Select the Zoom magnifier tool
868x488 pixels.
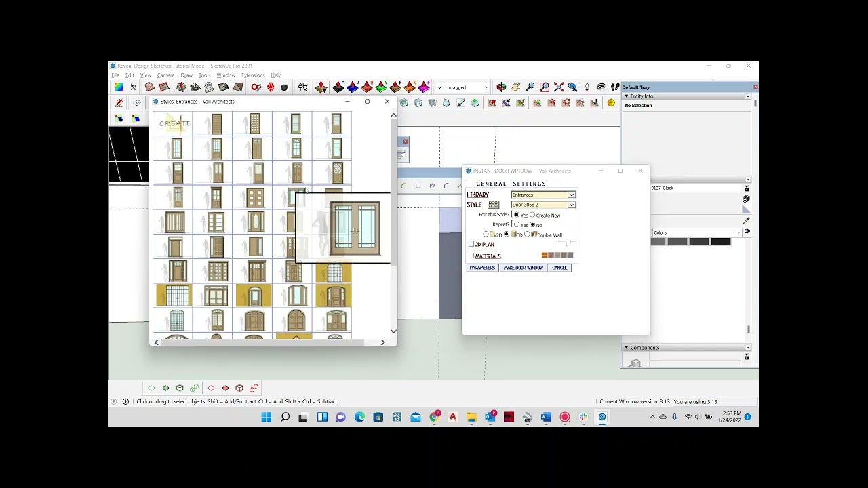pos(530,87)
